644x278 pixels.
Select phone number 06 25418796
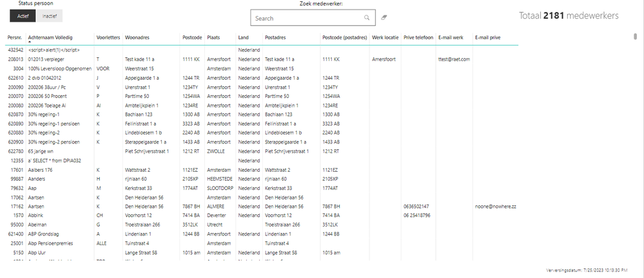pyautogui.click(x=417, y=216)
